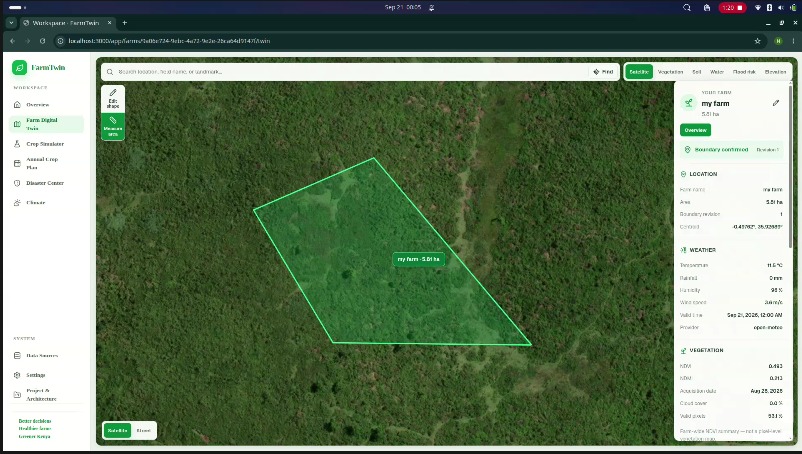Click the system clock Sep 21
The height and width of the screenshot is (454, 802).
click(403, 7)
